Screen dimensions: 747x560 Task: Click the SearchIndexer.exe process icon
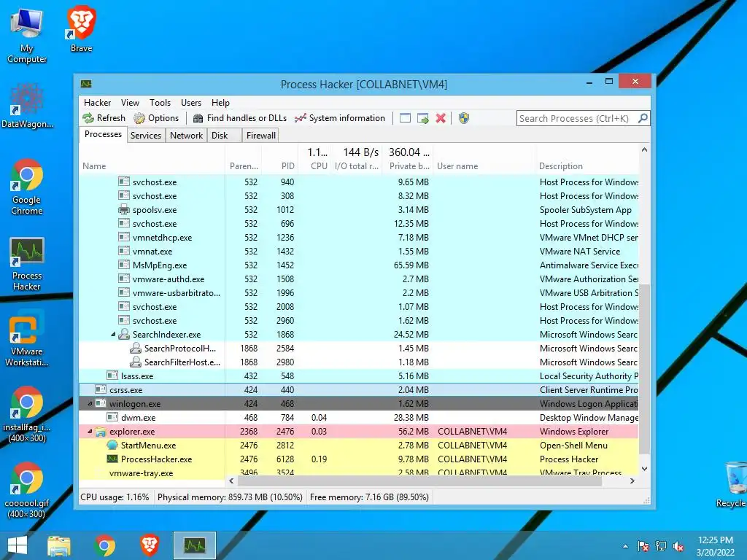[x=124, y=334]
